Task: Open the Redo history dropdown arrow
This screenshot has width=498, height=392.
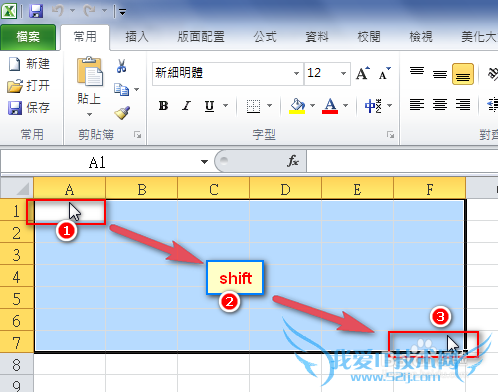Action: [104, 11]
